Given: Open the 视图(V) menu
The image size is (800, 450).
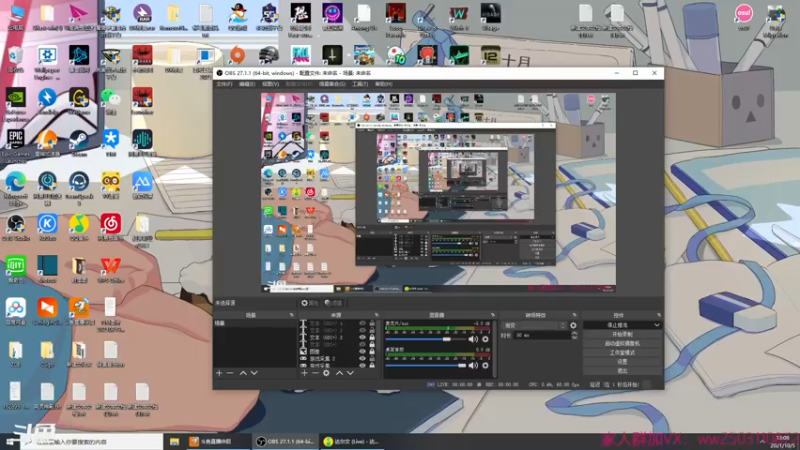Looking at the screenshot, I should pyautogui.click(x=270, y=84).
